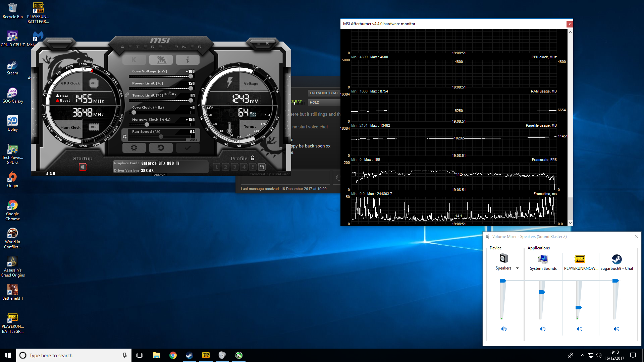Open the Action Center notifications
The width and height of the screenshot is (644, 362).
(x=633, y=355)
